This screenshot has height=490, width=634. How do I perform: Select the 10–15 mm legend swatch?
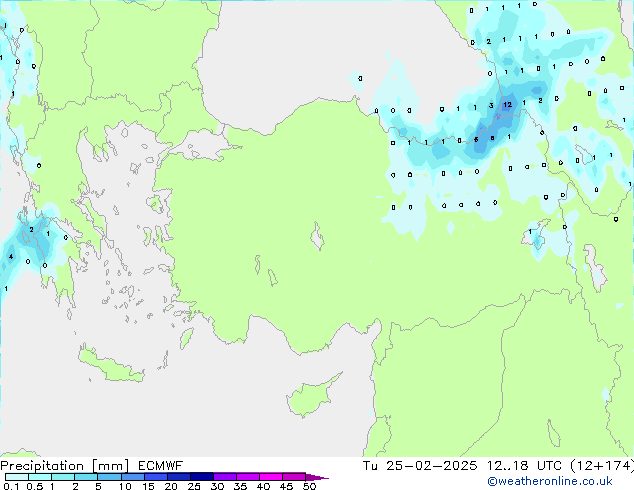132,477
